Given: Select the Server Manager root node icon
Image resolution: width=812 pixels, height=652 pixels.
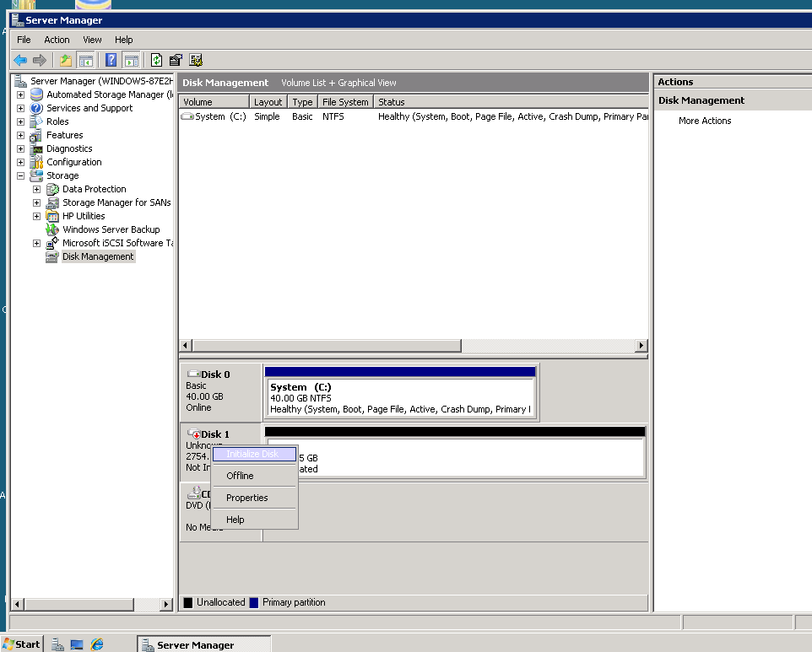Looking at the screenshot, I should point(21,81).
